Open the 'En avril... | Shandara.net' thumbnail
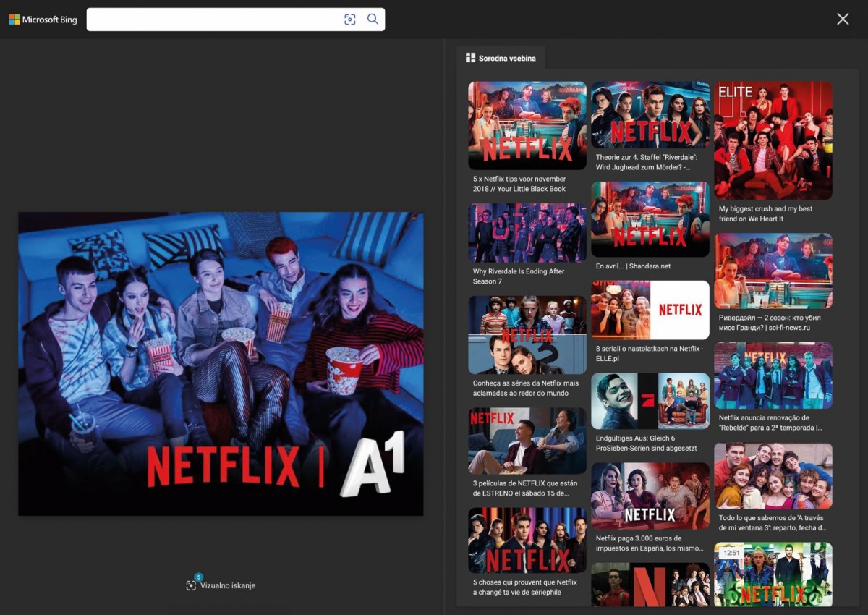The height and width of the screenshot is (615, 868). click(650, 219)
